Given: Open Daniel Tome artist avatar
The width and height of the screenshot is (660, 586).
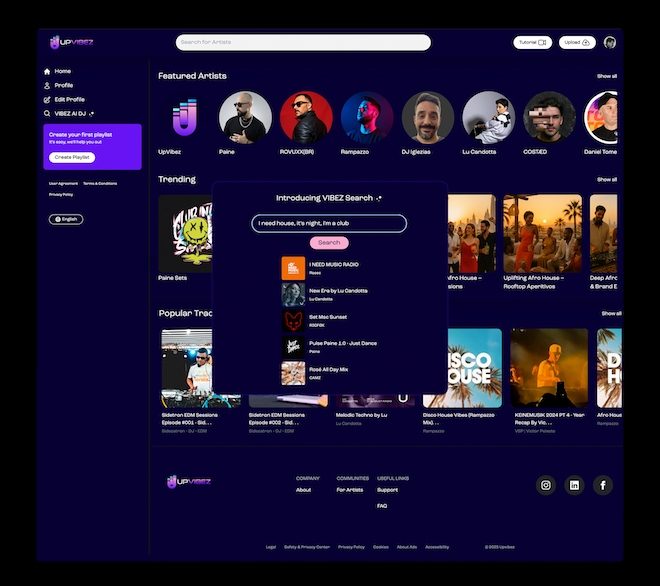Looking at the screenshot, I should click(601, 117).
